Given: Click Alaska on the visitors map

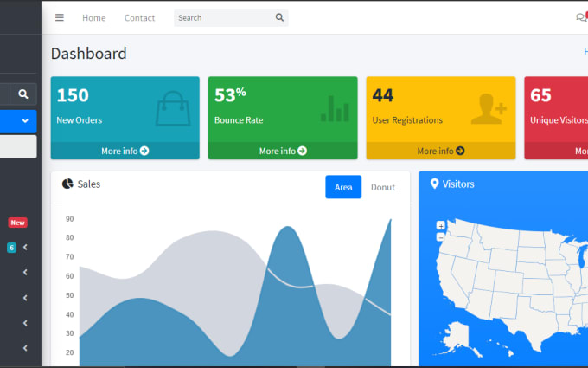Looking at the screenshot, I should 456,337.
